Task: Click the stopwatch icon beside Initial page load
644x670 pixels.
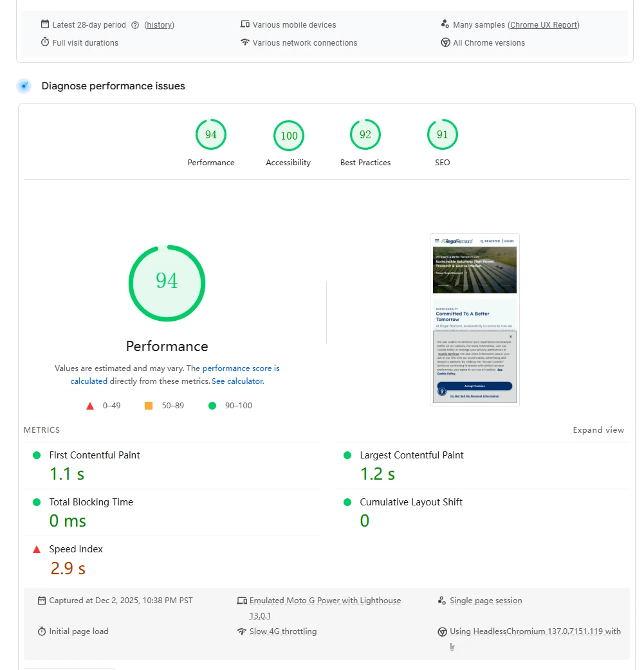Action: [42, 631]
